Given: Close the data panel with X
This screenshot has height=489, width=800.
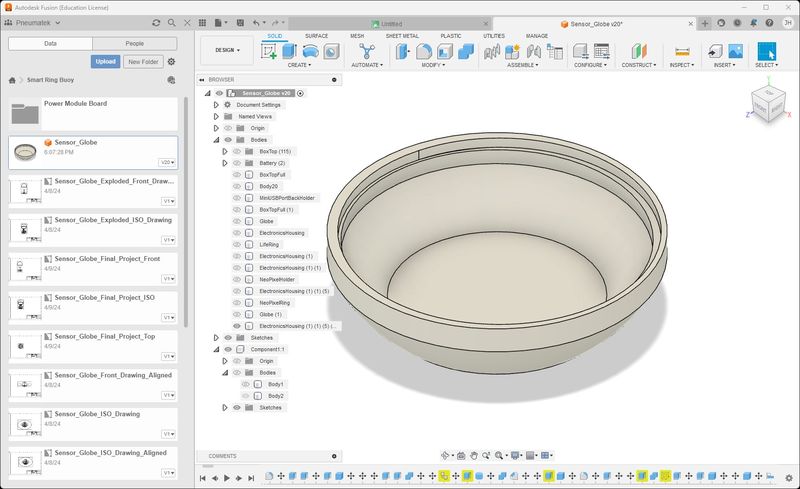Looking at the screenshot, I should pyautogui.click(x=187, y=23).
